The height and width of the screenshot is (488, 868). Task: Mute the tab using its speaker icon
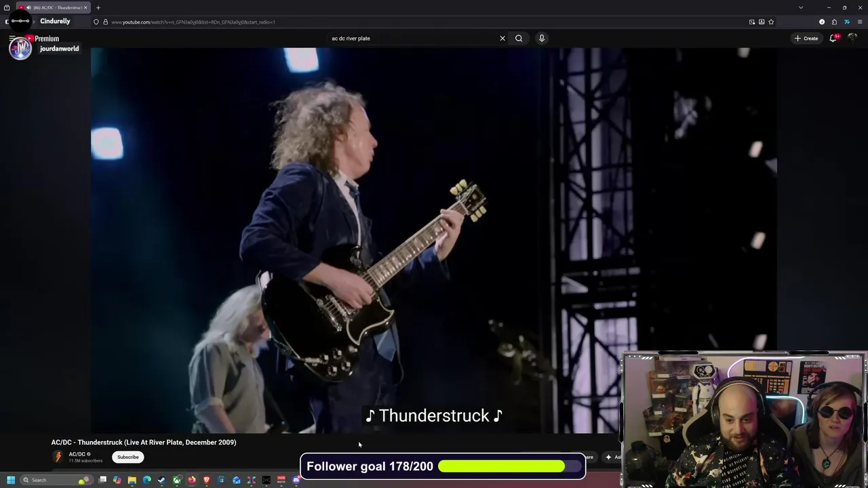(28, 7)
